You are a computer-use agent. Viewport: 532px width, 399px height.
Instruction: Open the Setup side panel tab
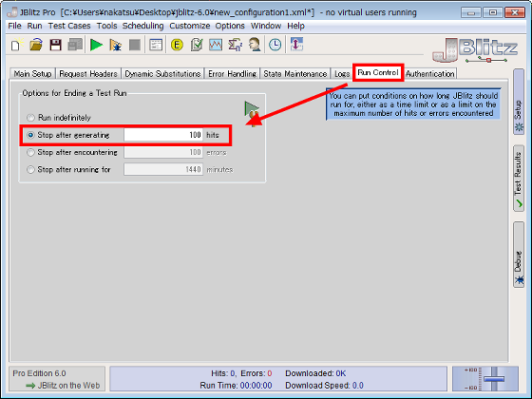(519, 102)
